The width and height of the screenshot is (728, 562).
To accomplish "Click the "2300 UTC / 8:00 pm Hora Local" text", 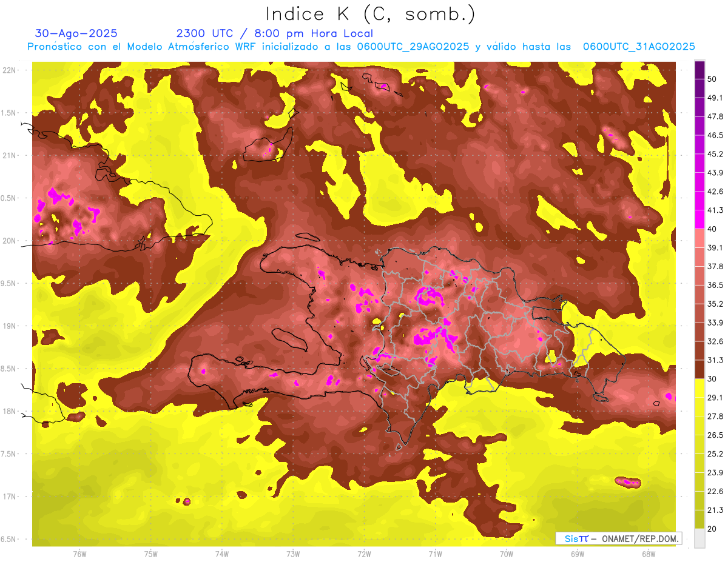I will [x=274, y=33].
